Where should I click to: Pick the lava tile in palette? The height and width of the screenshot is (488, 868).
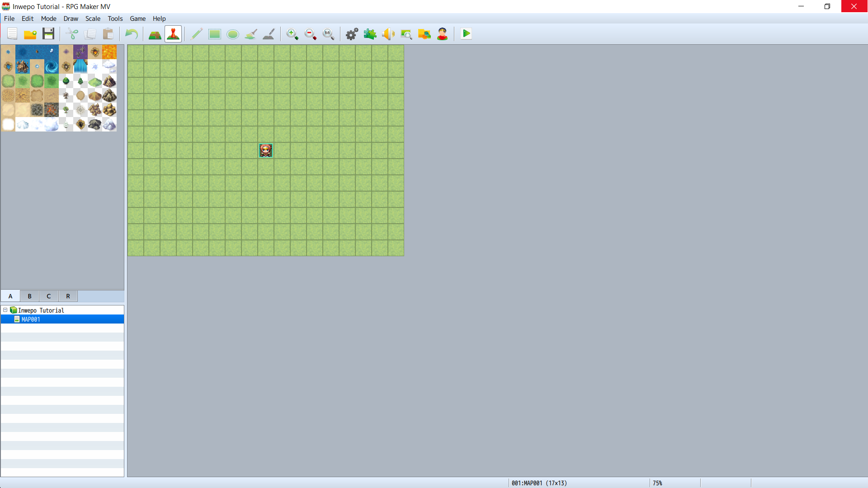[109, 52]
